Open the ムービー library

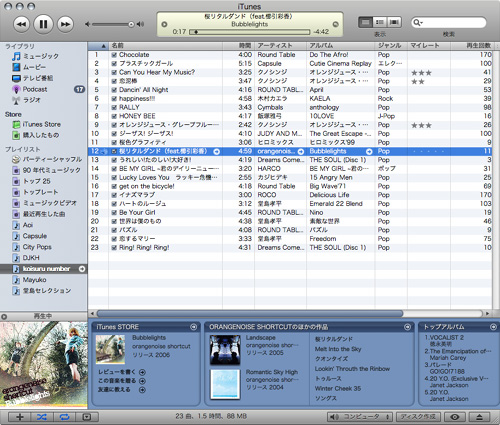pyautogui.click(x=29, y=67)
